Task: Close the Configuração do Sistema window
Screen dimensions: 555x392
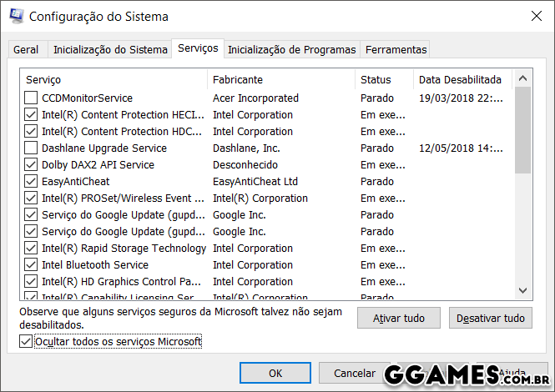Action: (534, 16)
